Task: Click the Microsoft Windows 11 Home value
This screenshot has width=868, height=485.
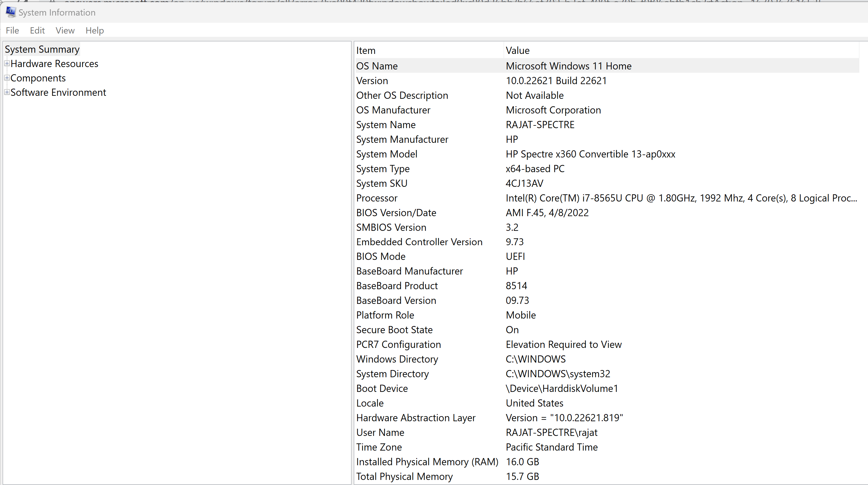Action: point(568,66)
